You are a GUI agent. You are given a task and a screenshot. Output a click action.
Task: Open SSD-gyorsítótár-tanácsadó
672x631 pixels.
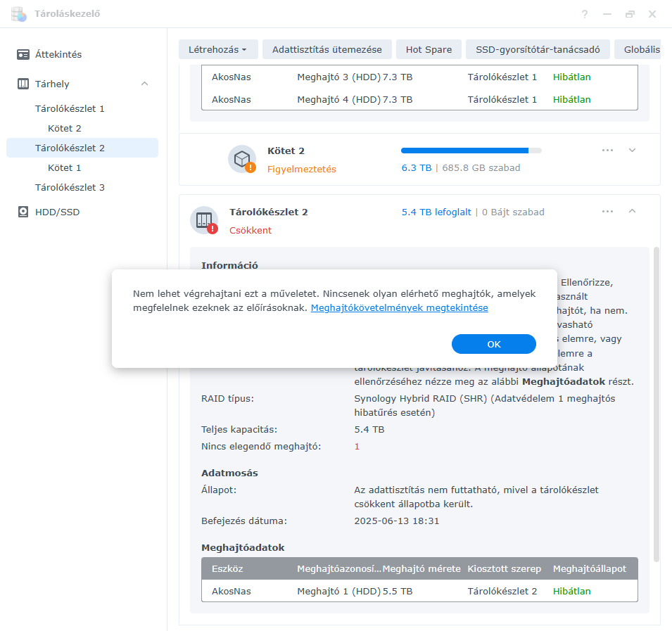(x=538, y=49)
